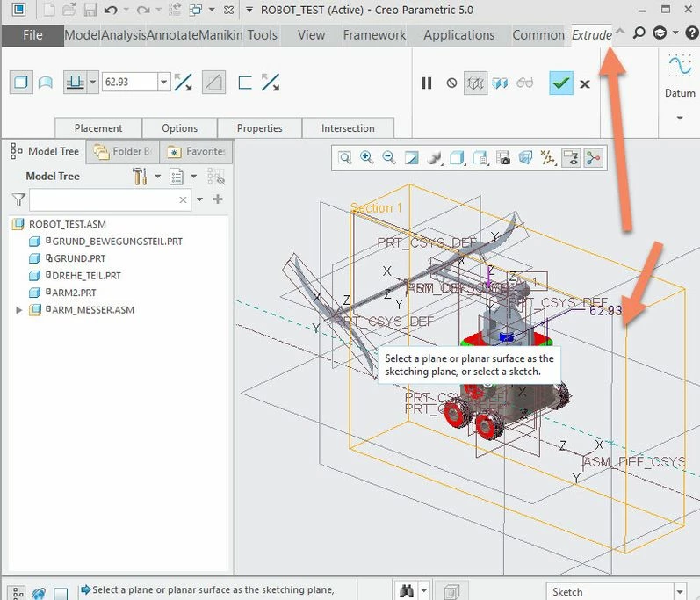Click the Save icon in quick access
This screenshot has width=700, height=600.
[90, 10]
